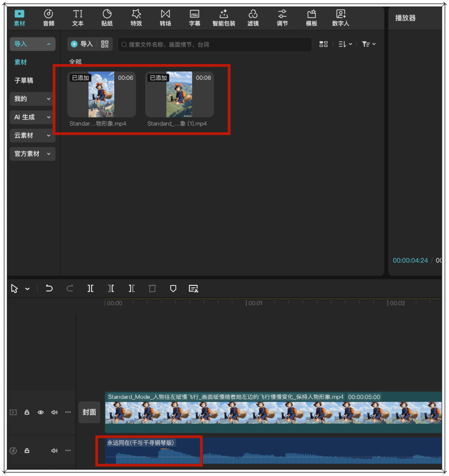Click the 全部 category label
This screenshot has width=449, height=476.
pos(75,62)
